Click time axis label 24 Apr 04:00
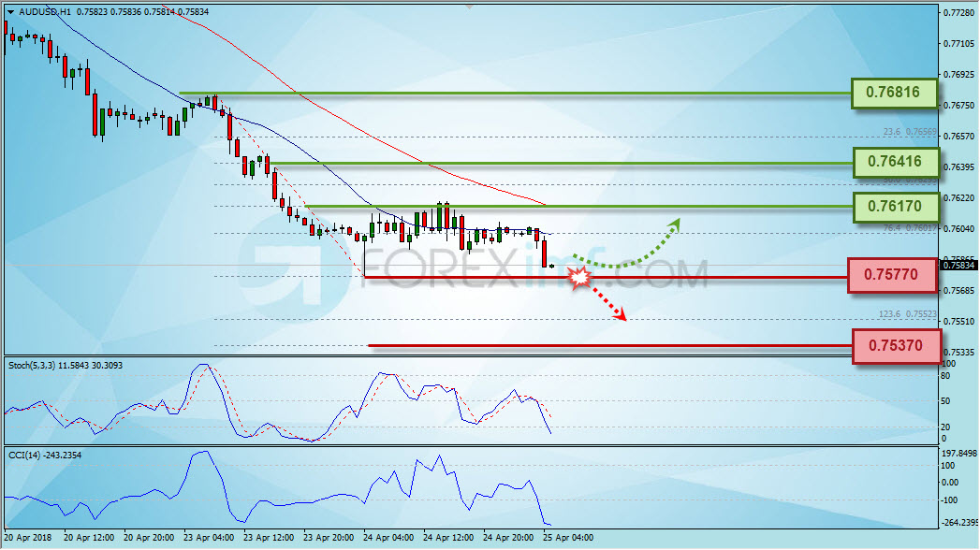 (x=388, y=538)
